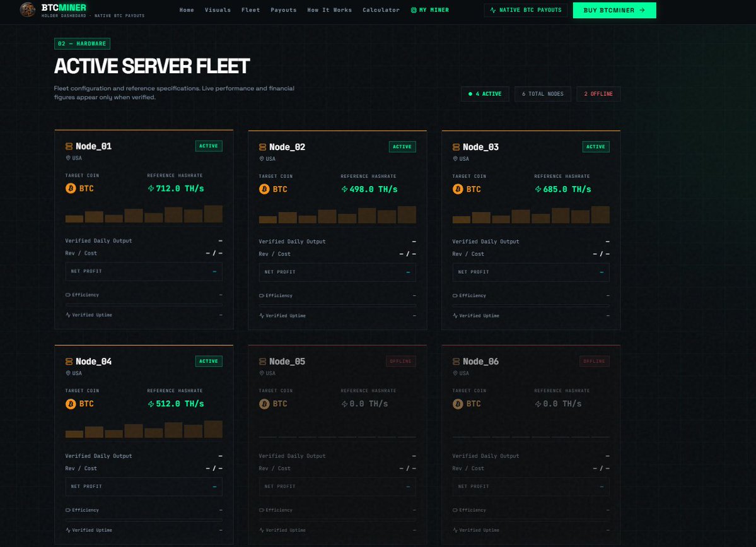756x547 pixels.
Task: Click Node_03 efficiency progress bar
Action: [x=531, y=306]
